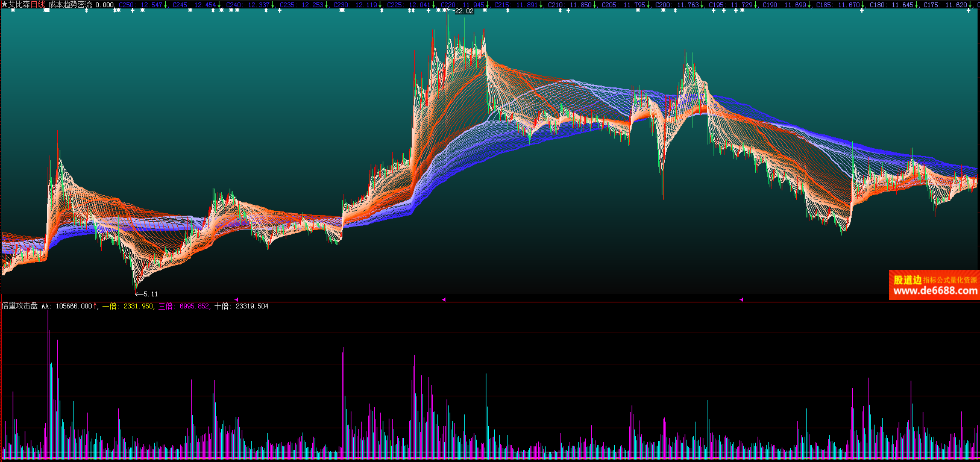Open the www.de6688.com website link
980x462 pixels.
[x=935, y=291]
